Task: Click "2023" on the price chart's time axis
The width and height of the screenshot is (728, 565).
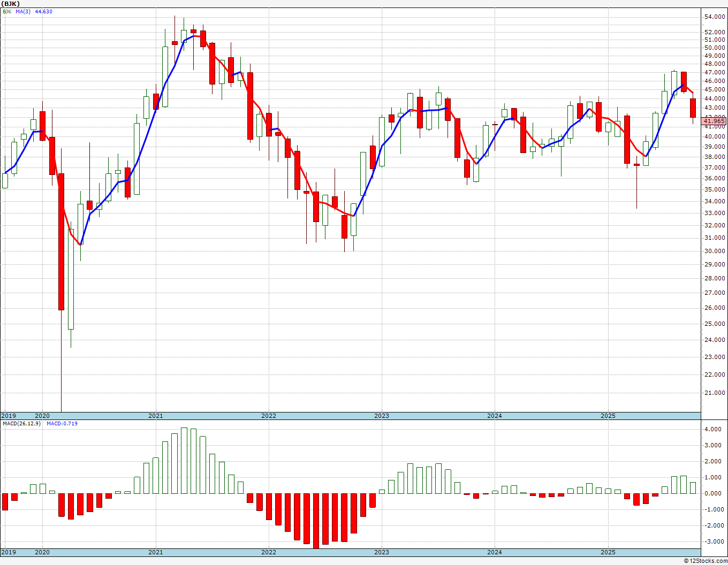Action: 381,416
